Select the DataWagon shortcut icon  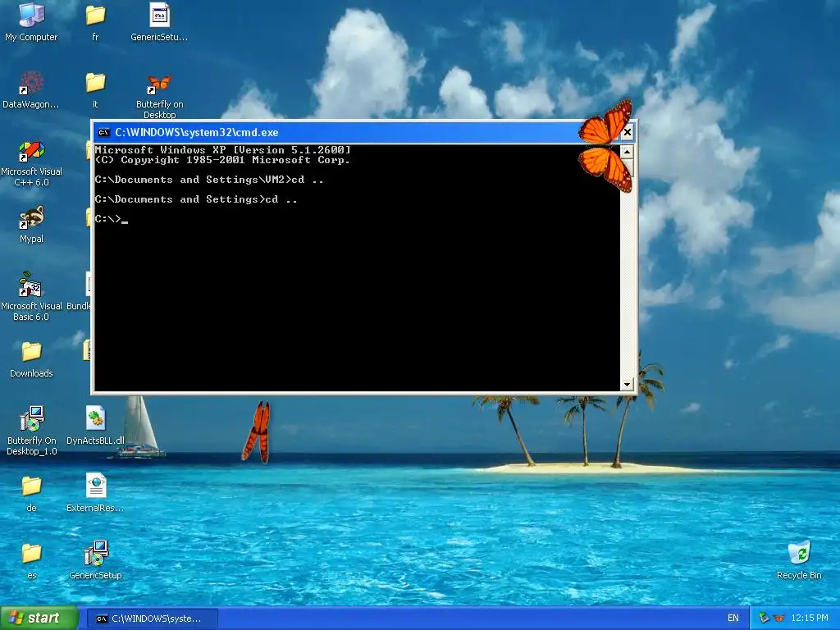pos(31,89)
